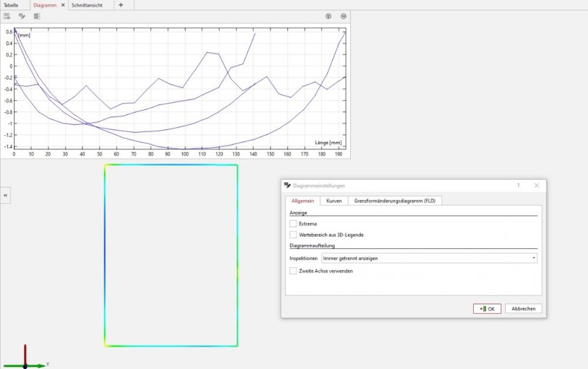This screenshot has height=369, width=588.
Task: Close the Diagrammeinstellungen dialog window
Action: point(536,185)
